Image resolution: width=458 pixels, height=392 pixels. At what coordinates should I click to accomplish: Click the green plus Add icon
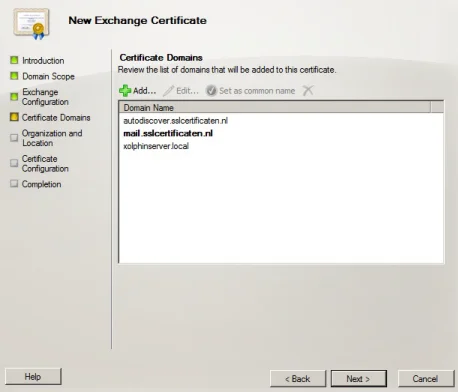(x=125, y=90)
